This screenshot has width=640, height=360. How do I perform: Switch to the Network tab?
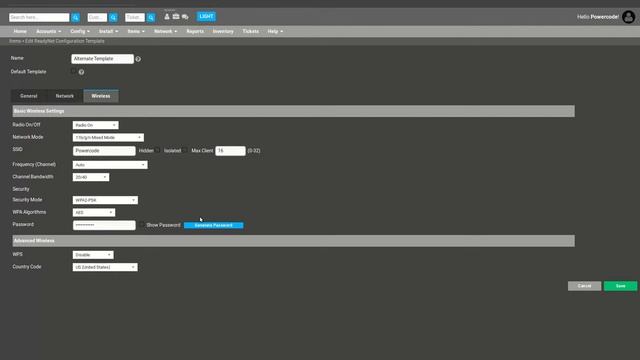(x=64, y=96)
